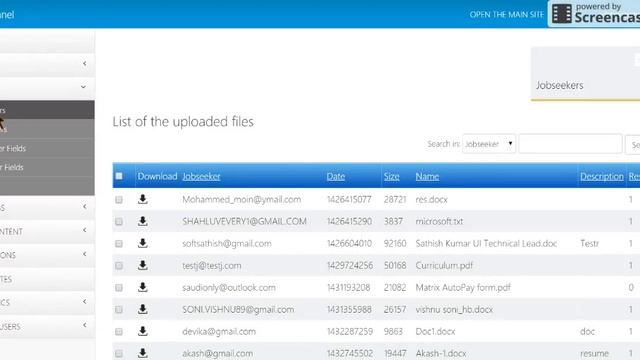Click file name res.docx

[x=431, y=200]
